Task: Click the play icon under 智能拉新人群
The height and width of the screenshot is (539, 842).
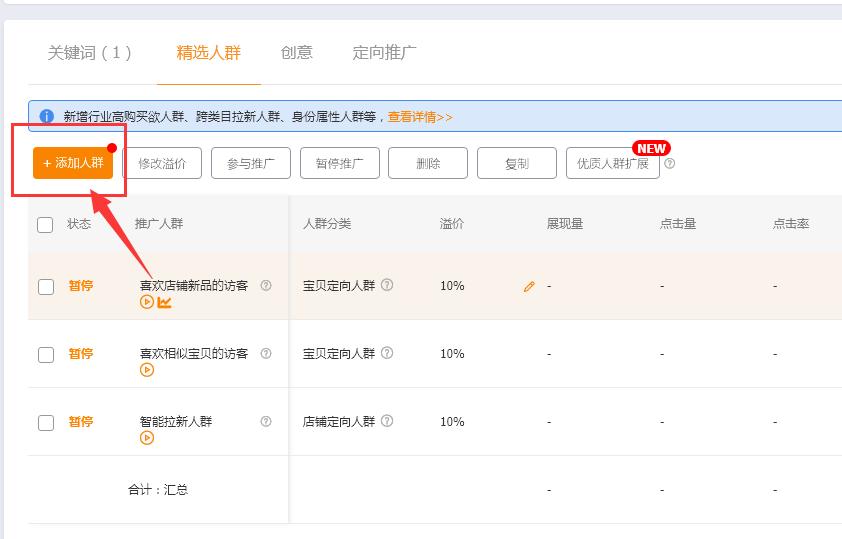Action: pos(147,438)
